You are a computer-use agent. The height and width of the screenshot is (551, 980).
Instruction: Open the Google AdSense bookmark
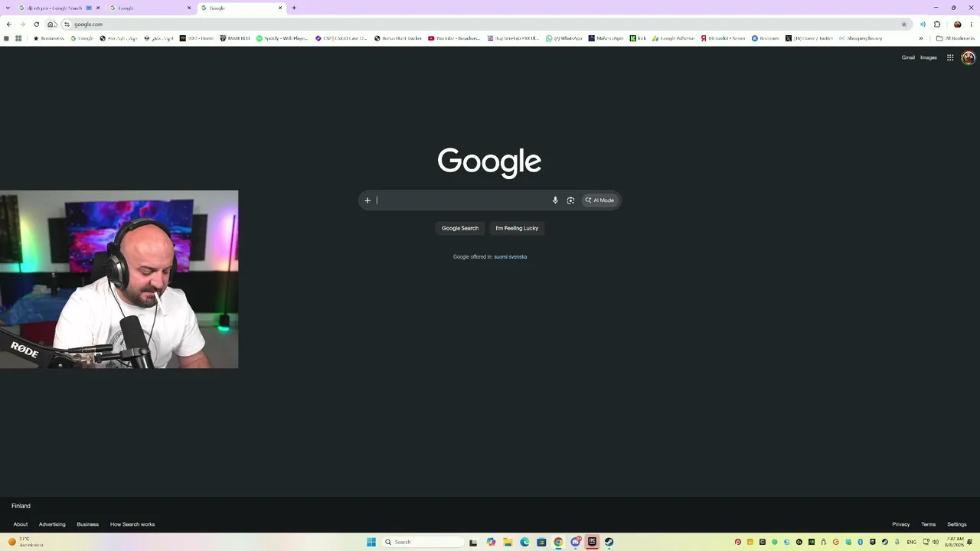coord(674,38)
